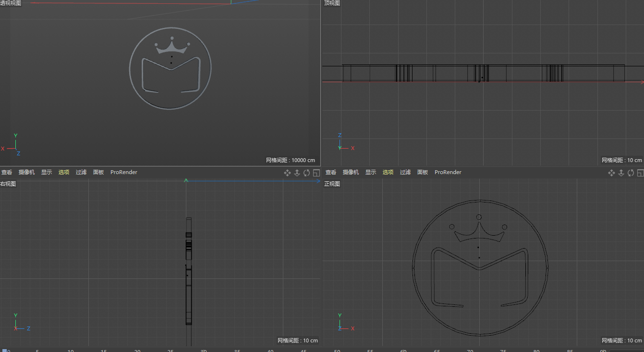Open 过滤 menu in the right view panel
The width and height of the screenshot is (644, 352).
(x=81, y=172)
